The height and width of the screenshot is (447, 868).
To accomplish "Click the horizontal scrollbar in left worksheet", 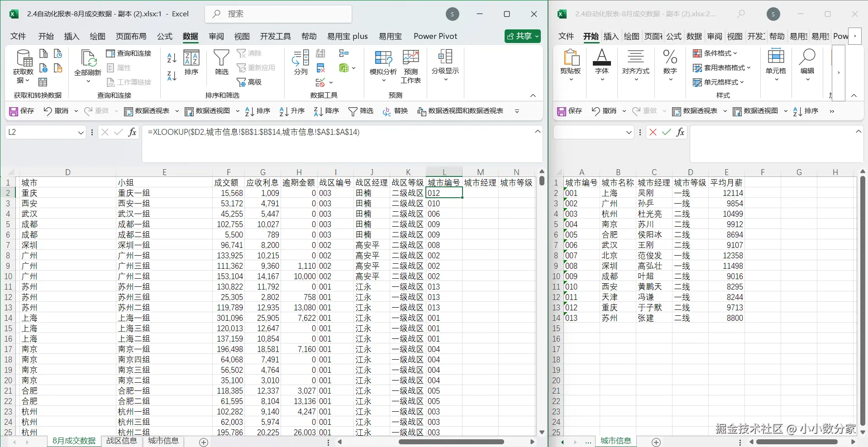I will 451,442.
